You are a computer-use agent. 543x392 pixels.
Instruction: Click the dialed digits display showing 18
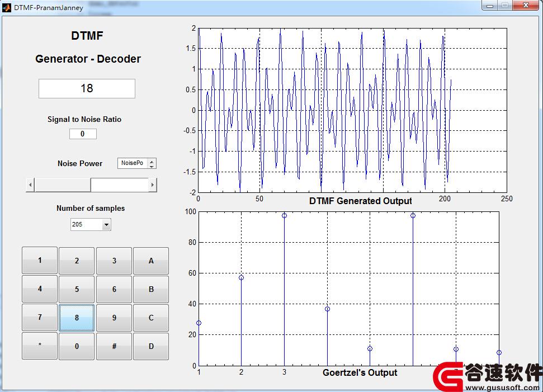pyautogui.click(x=87, y=88)
